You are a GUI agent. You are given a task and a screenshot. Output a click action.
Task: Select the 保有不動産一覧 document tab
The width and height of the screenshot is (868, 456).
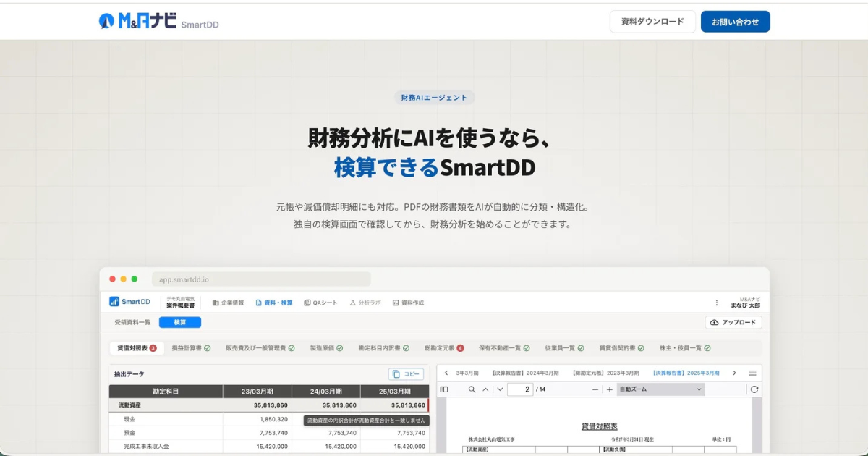click(504, 348)
